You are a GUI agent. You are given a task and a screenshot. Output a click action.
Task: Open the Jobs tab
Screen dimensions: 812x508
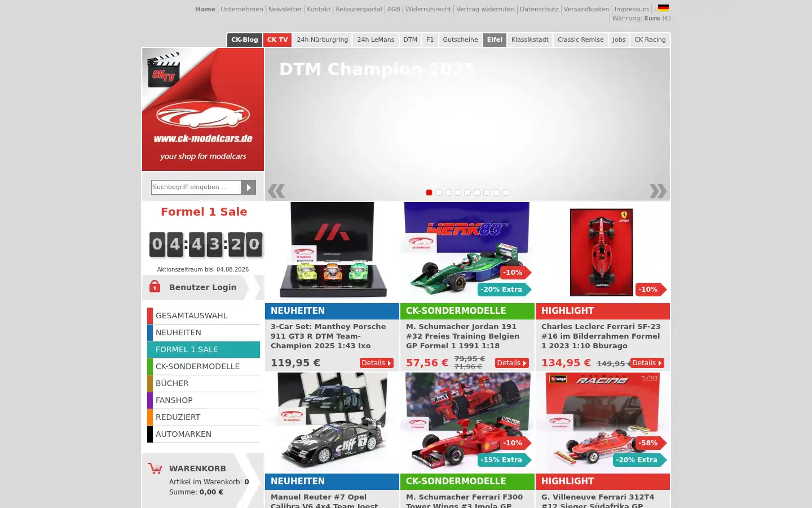[619, 40]
